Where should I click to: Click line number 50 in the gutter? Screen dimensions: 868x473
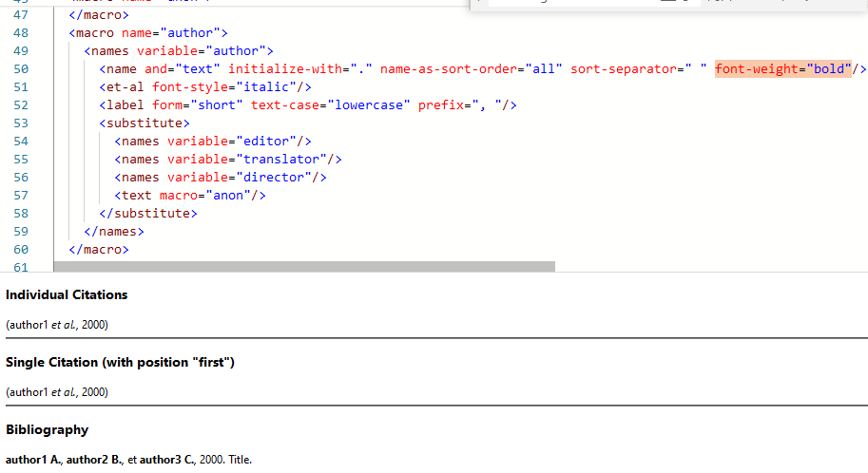pyautogui.click(x=21, y=68)
